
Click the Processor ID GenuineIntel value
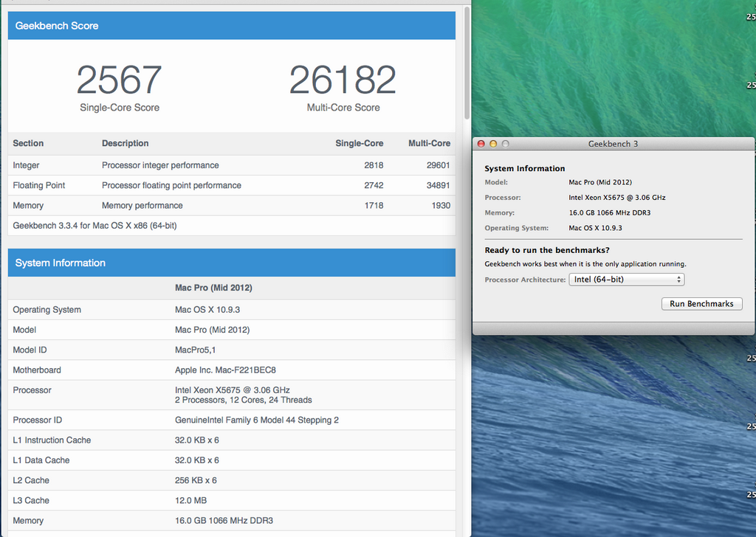[x=256, y=420]
